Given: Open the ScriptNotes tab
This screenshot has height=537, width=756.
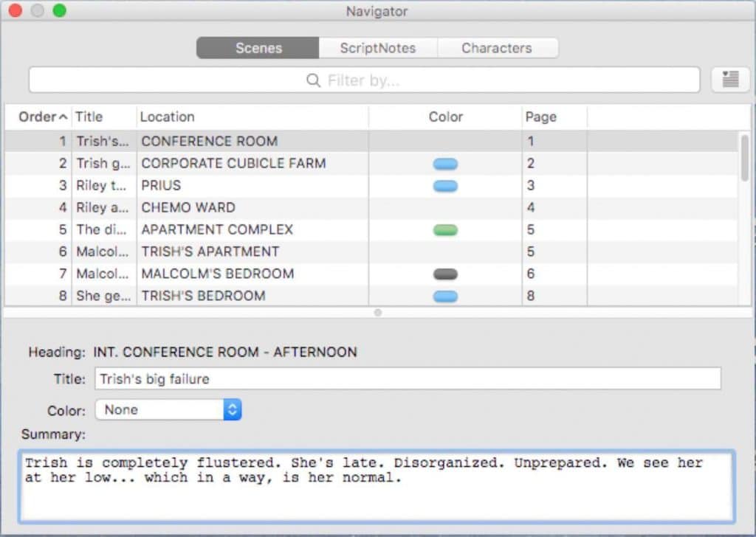Looking at the screenshot, I should (x=378, y=48).
